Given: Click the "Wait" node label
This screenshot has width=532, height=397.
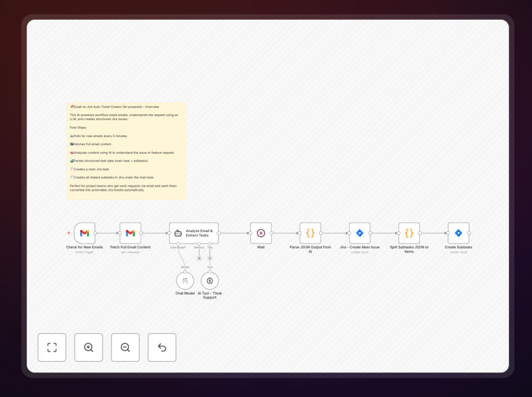Looking at the screenshot, I should click(261, 247).
